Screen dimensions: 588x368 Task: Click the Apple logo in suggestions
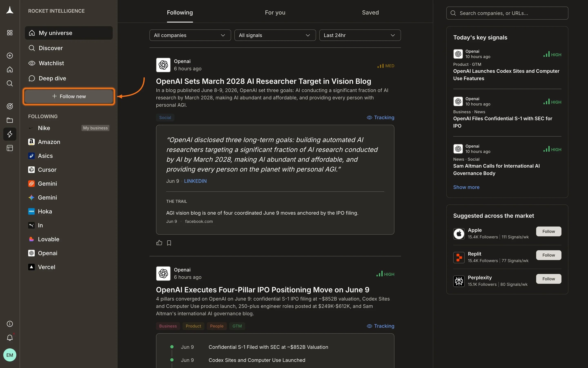coord(459,234)
